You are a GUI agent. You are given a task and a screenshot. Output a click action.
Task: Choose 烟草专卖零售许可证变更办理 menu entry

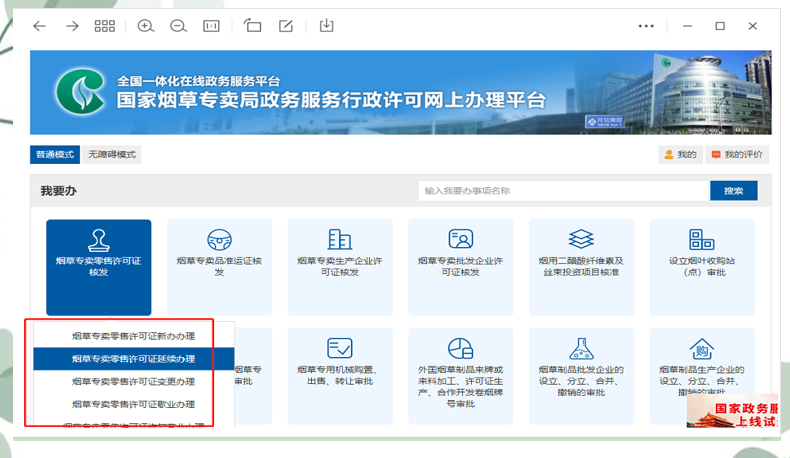(134, 381)
